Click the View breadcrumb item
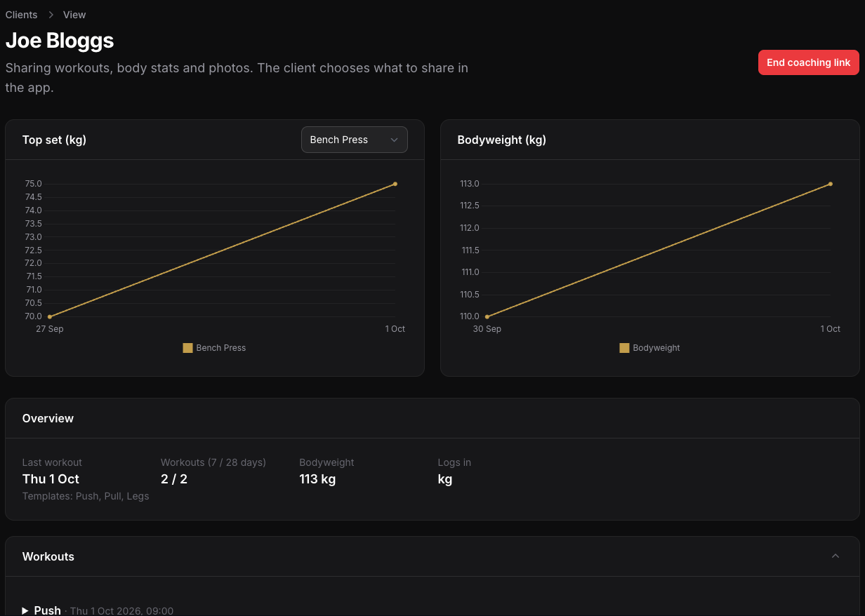Image resolution: width=865 pixels, height=616 pixels. point(74,15)
